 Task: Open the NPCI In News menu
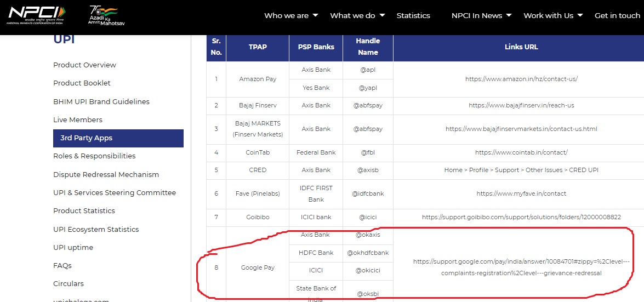(x=476, y=15)
